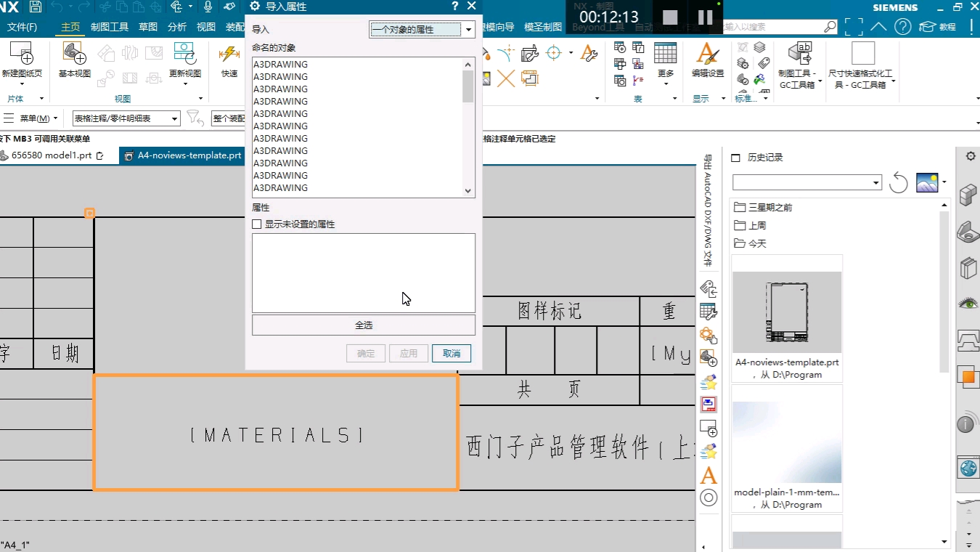
Task: Switch to the 制图工具 ribbon tab
Action: click(109, 27)
